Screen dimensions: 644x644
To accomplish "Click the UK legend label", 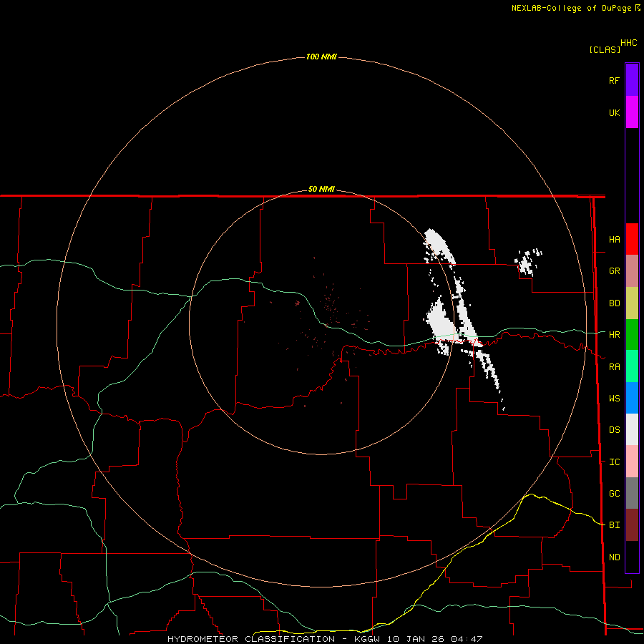I will pos(614,112).
